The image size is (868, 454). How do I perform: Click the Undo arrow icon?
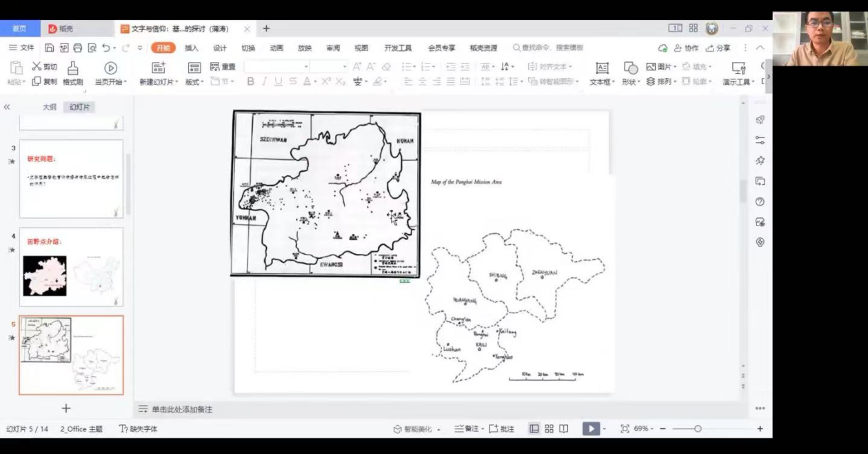[x=105, y=48]
